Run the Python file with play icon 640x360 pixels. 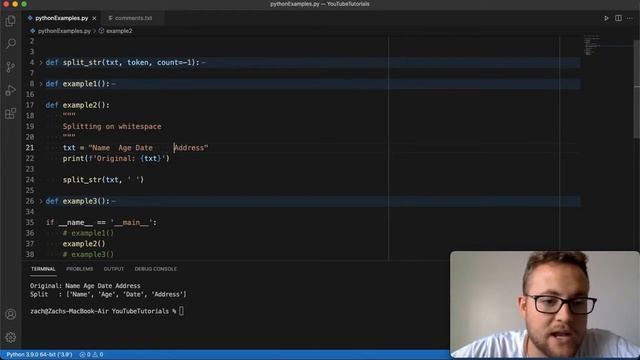[x=606, y=18]
